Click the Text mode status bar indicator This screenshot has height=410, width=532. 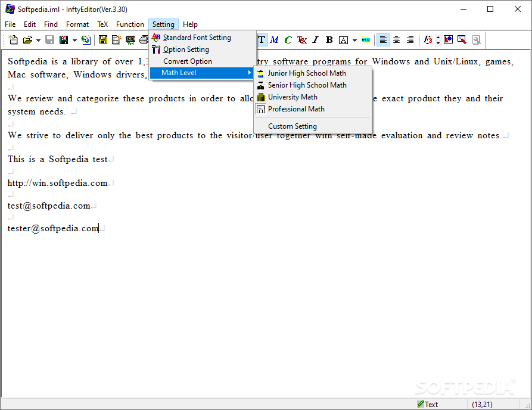click(x=428, y=404)
